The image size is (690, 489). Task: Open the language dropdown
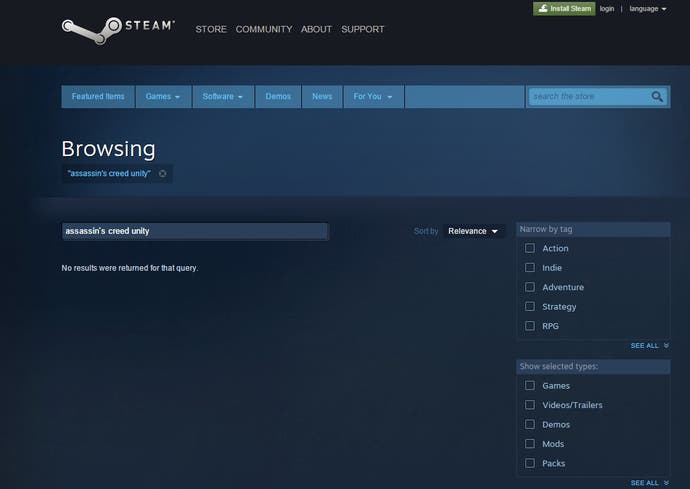point(647,8)
